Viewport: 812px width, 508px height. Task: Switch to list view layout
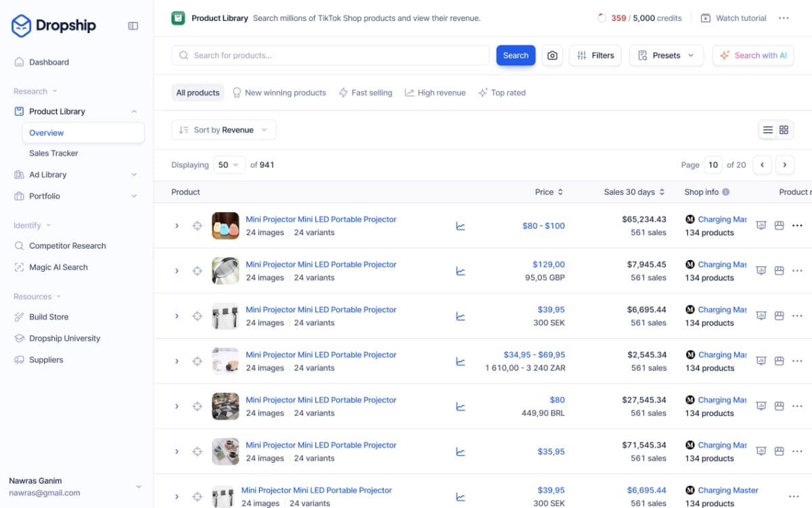[767, 130]
